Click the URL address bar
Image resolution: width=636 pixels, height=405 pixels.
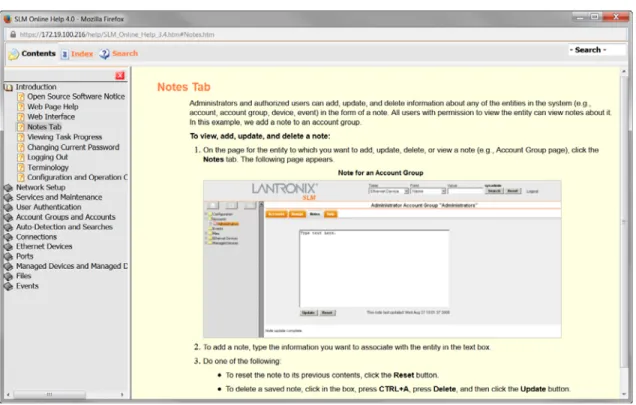click(316, 34)
